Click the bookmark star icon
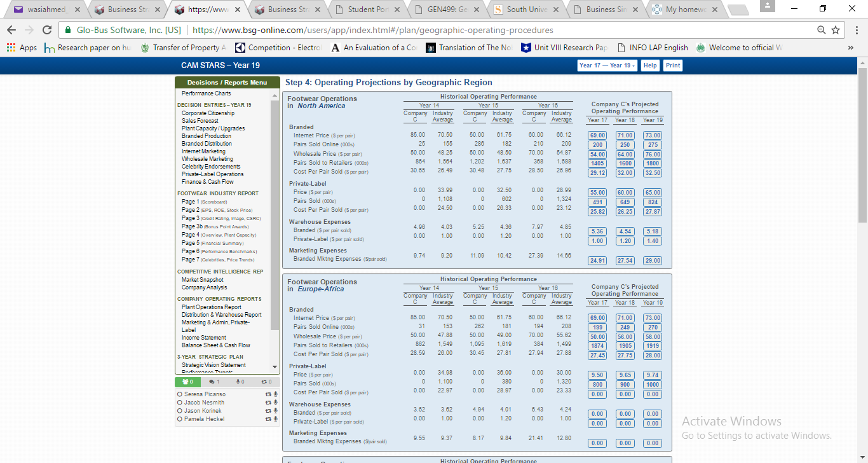Image resolution: width=868 pixels, height=463 pixels. click(x=836, y=29)
